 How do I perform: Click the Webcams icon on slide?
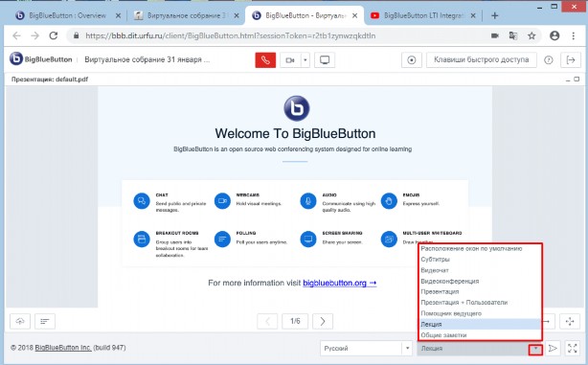pyautogui.click(x=222, y=201)
